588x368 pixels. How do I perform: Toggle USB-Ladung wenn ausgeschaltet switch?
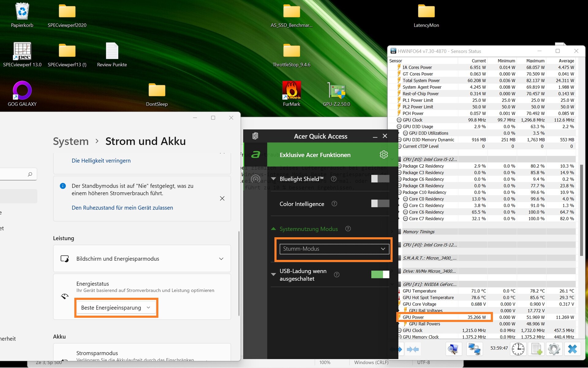380,274
